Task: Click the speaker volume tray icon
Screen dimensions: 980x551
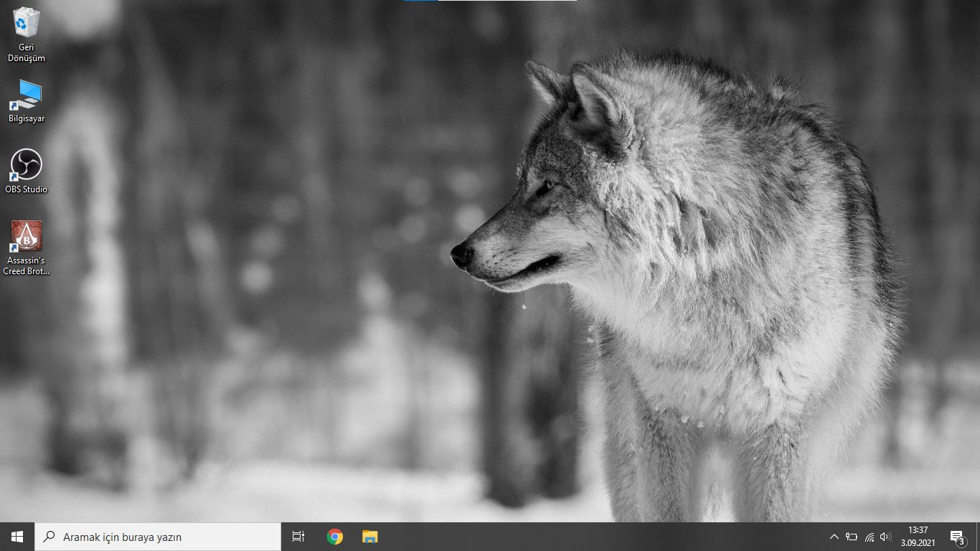Action: tap(885, 537)
